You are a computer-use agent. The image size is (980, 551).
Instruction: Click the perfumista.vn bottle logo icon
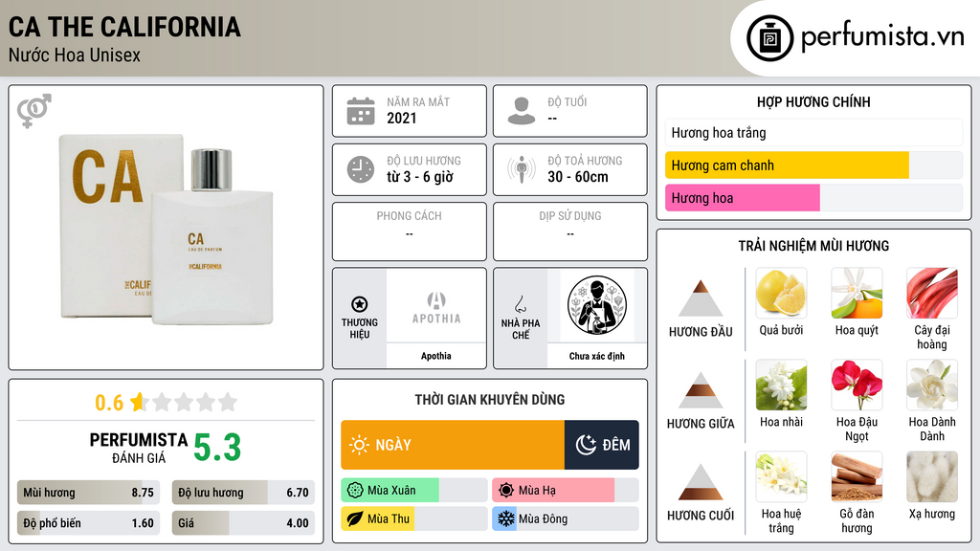click(769, 37)
